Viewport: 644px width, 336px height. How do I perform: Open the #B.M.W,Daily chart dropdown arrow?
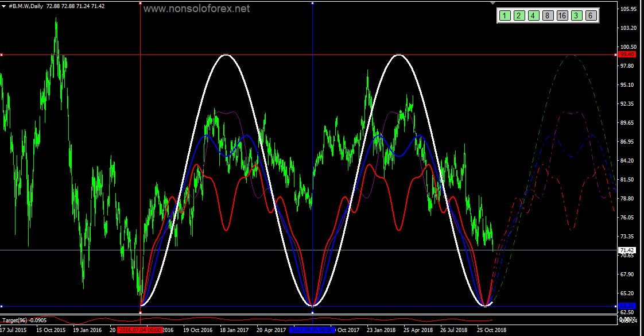(4, 5)
